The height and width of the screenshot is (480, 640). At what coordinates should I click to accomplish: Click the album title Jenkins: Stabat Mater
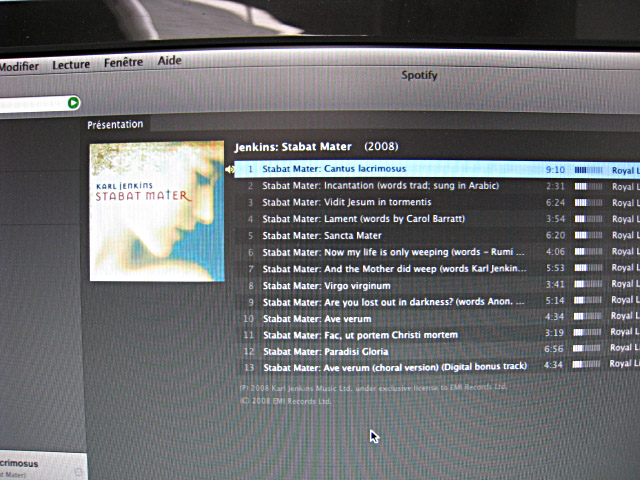(x=293, y=147)
